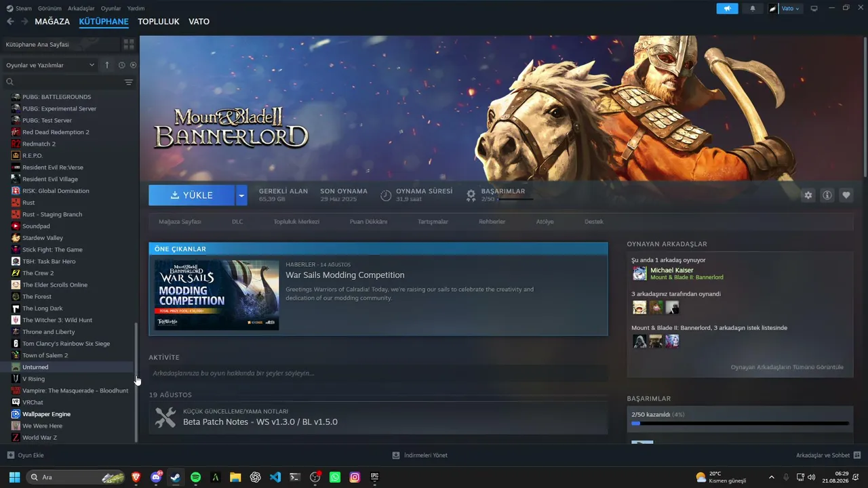Open Discord from the taskbar

(156, 477)
